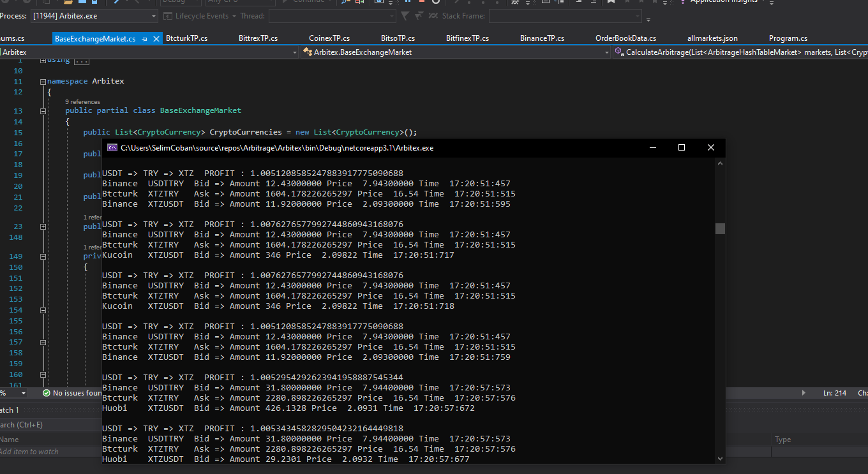Click the console vertical scrollbar thumb
Viewport: 868px width, 474px height.
tap(720, 228)
